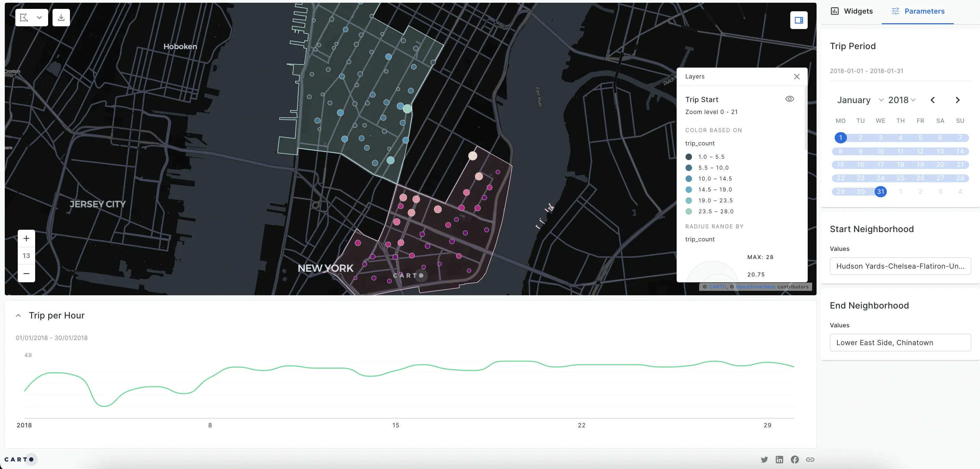Share the map on LinkedIn
The width and height of the screenshot is (980, 469).
779,459
